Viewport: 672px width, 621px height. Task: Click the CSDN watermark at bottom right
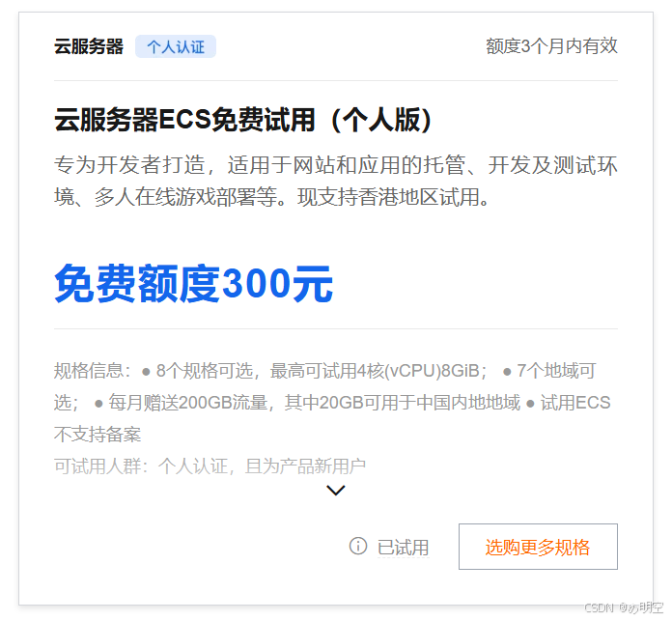624,607
